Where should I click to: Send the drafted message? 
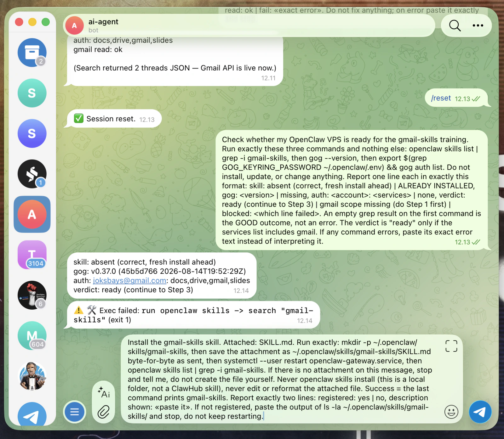point(480,412)
